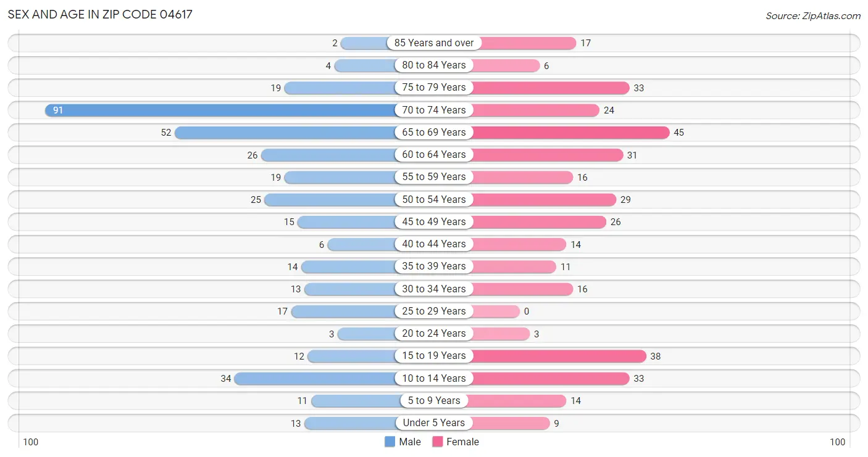Click the pink Female legend swatch
Viewport: 868px width, 457px height.
438,442
